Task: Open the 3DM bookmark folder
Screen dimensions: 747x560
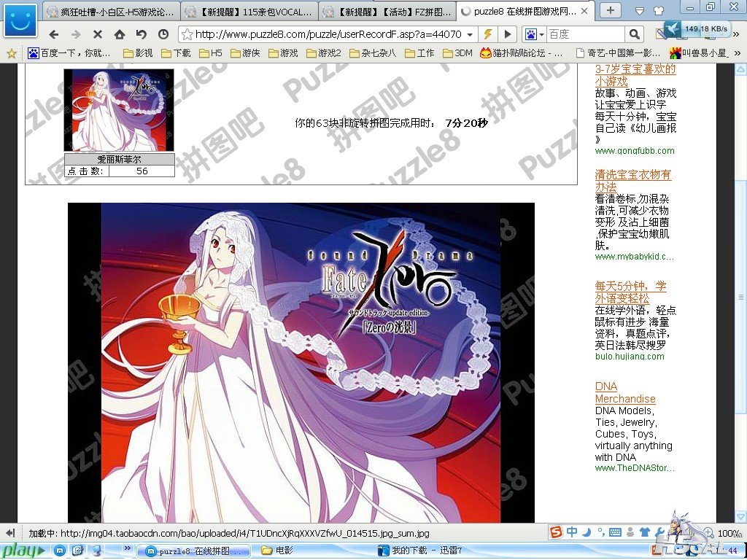Action: pyautogui.click(x=457, y=53)
